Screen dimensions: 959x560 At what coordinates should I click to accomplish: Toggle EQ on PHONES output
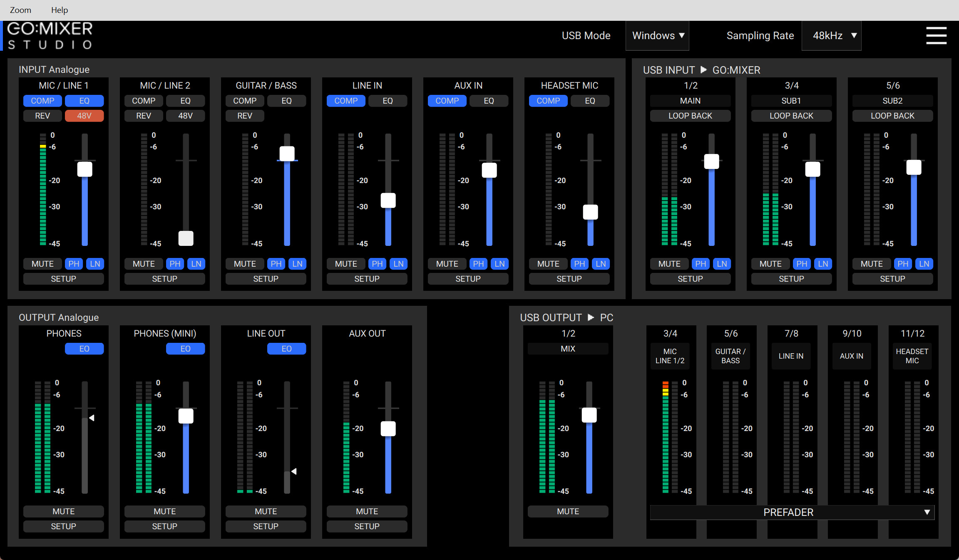click(x=84, y=349)
